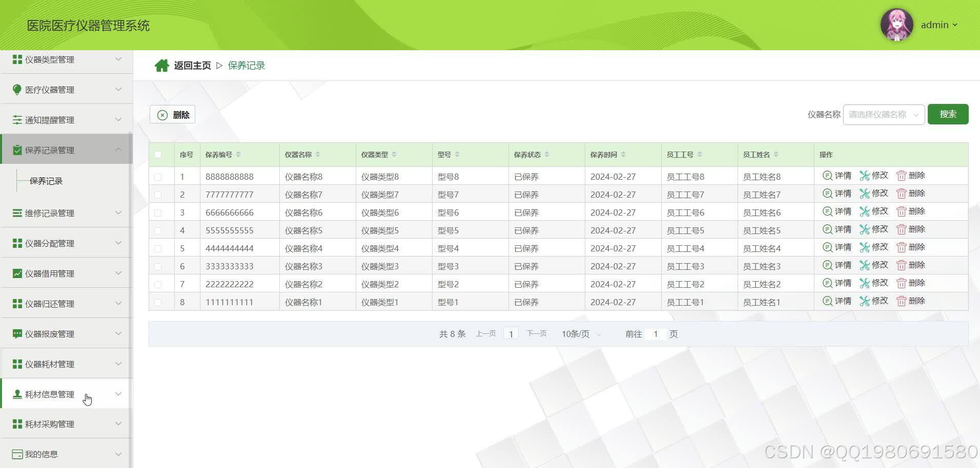Screen dimensions: 980x468
Task: Open the 仪器分配管理 menu
Action: coord(67,243)
